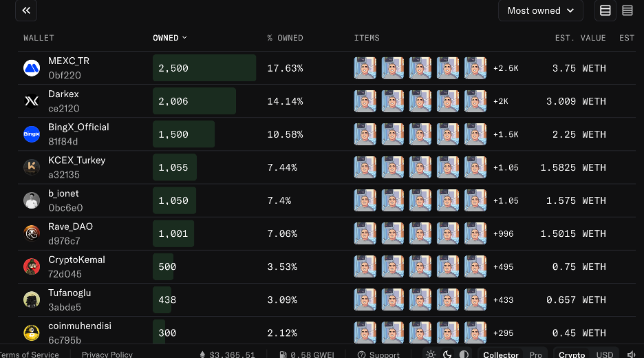Click the Darkex wallet avatar icon
Viewport: 644px width, 358px height.
(x=32, y=101)
